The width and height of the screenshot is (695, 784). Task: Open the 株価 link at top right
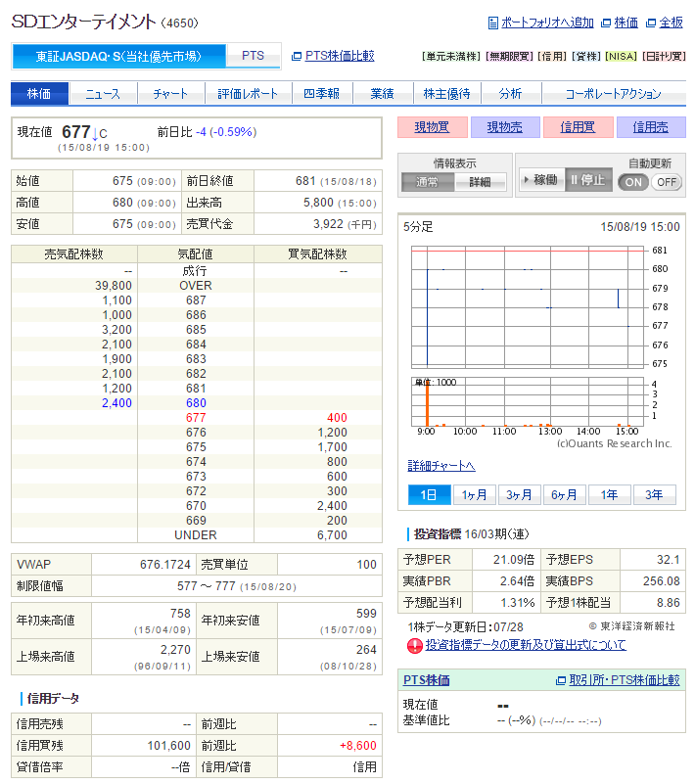pyautogui.click(x=626, y=23)
